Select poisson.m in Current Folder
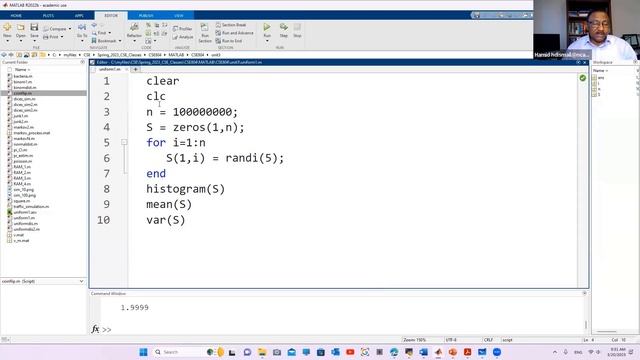This screenshot has width=640, height=360. point(22,161)
